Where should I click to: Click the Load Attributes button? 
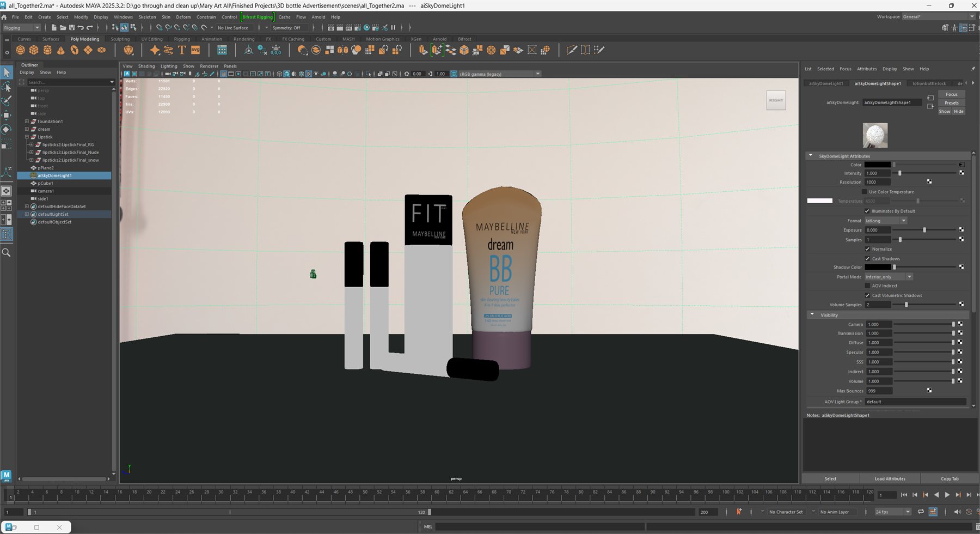890,478
